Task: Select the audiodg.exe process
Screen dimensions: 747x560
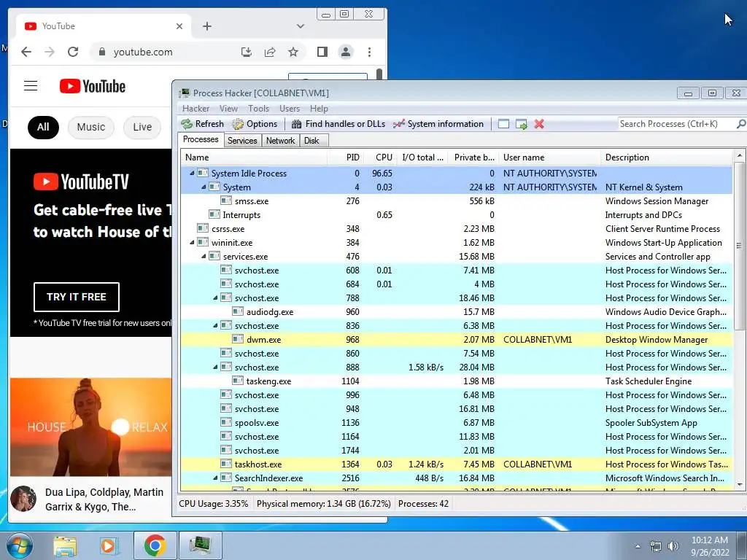Action: tap(457, 312)
